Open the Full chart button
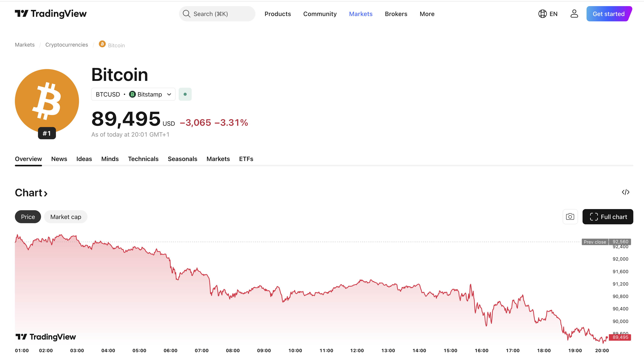Screen dimensions: 644x359 608,217
